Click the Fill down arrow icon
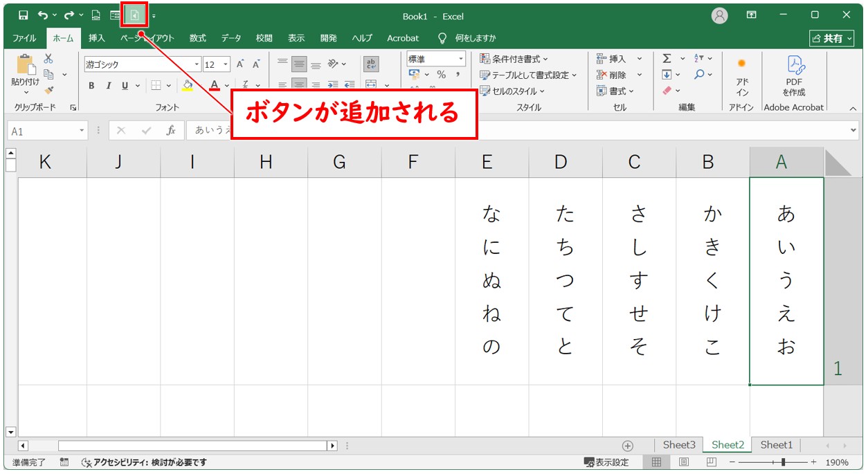Image resolution: width=868 pixels, height=474 pixels. pyautogui.click(x=667, y=75)
